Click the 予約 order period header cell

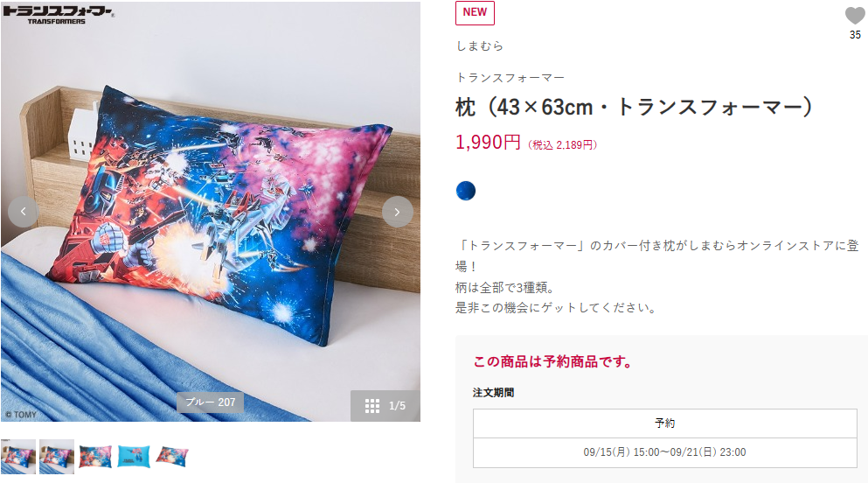(x=665, y=423)
